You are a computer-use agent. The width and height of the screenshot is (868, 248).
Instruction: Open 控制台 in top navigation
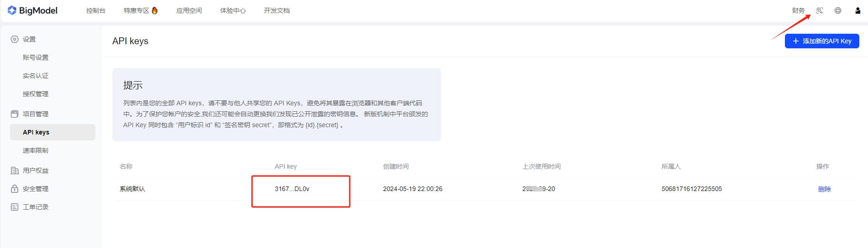tap(96, 10)
